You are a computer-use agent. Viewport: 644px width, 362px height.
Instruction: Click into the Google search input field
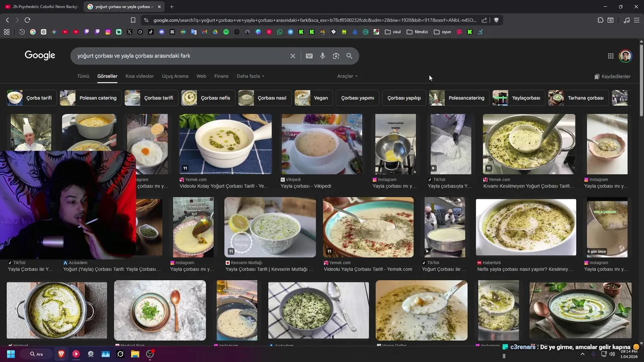181,56
